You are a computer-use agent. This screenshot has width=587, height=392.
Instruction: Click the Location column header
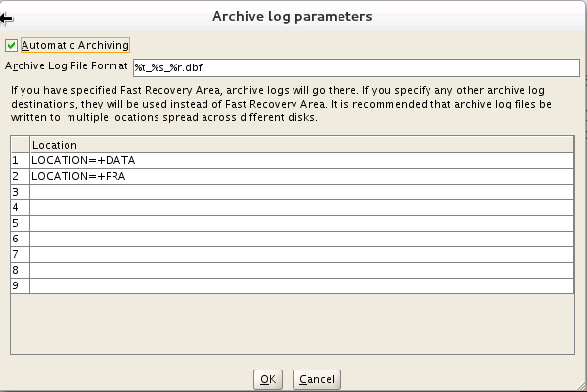pyautogui.click(x=301, y=145)
